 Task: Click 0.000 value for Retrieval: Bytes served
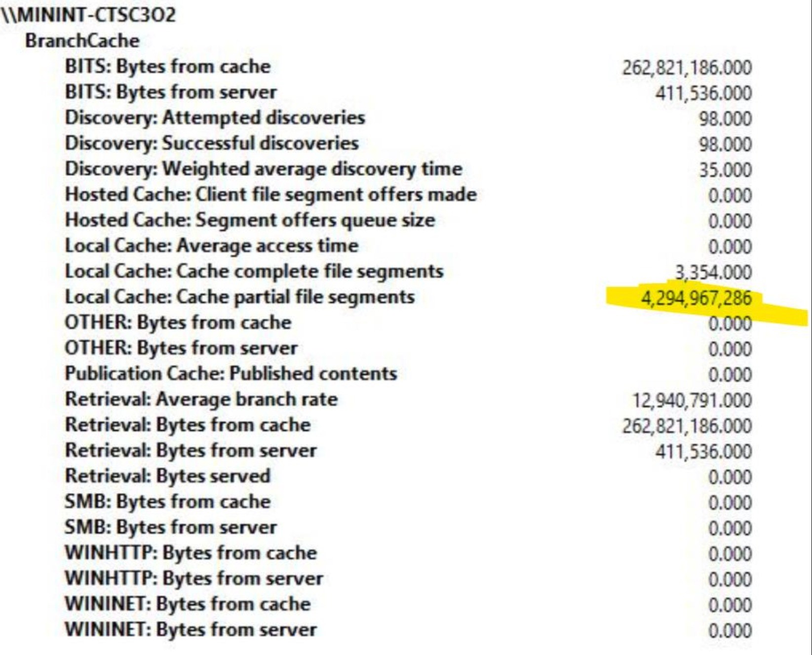coord(731,478)
